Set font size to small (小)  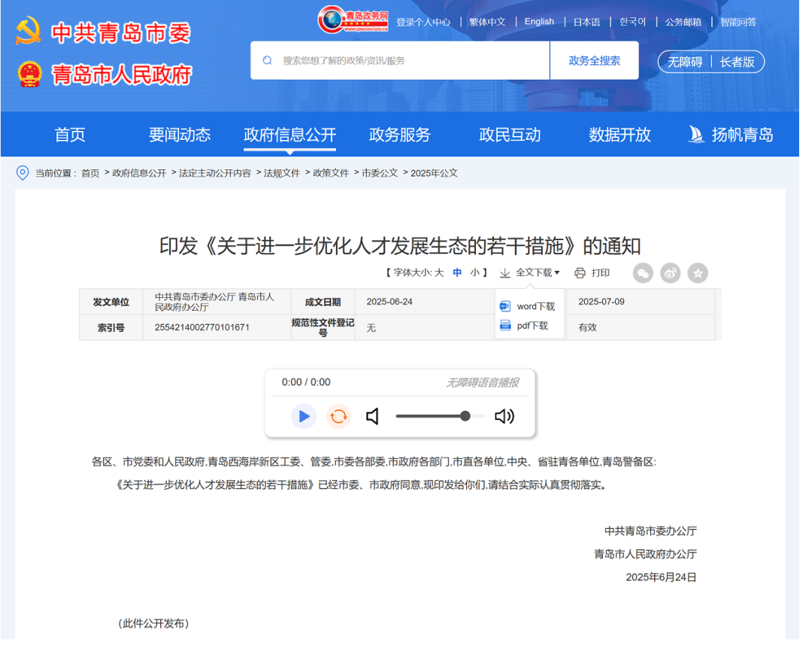pyautogui.click(x=475, y=273)
